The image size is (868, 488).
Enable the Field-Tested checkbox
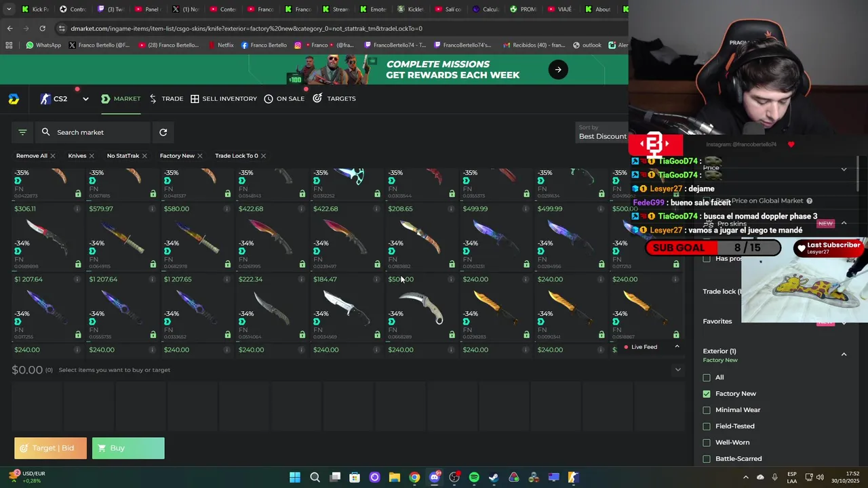click(707, 426)
